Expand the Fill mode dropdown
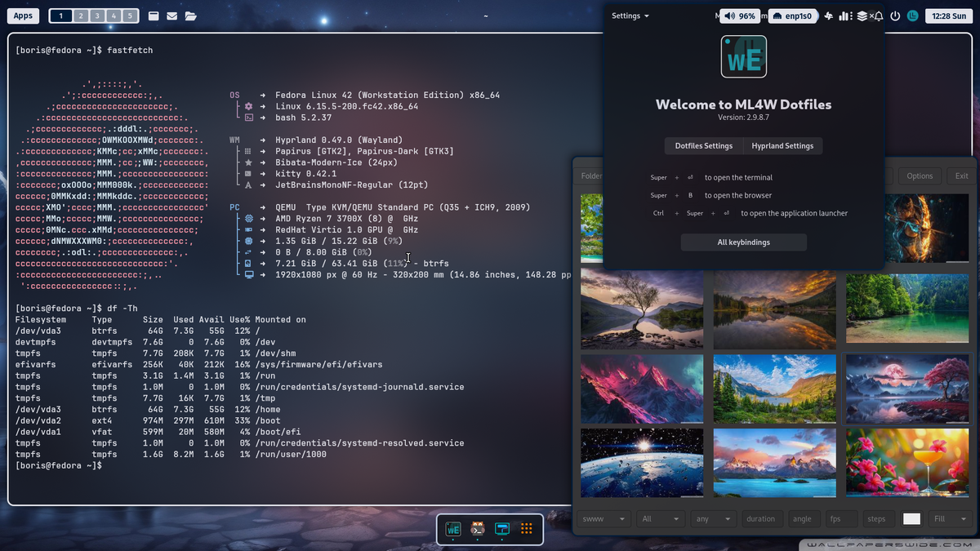This screenshot has height=551, width=980. coord(951,518)
